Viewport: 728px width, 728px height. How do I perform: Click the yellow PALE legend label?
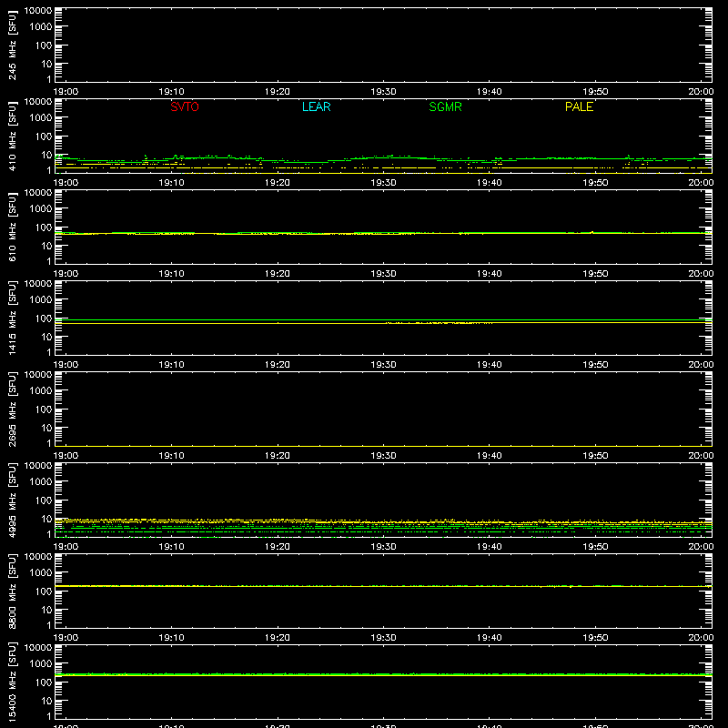(x=579, y=106)
